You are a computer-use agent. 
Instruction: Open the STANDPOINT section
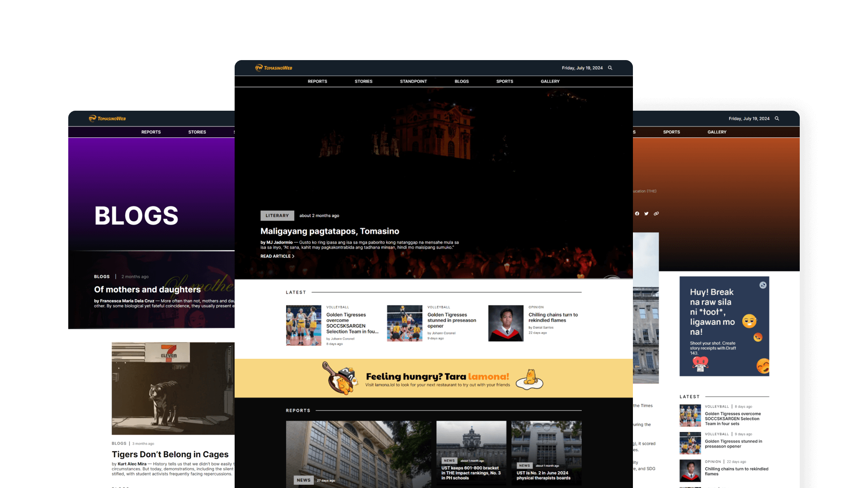pyautogui.click(x=413, y=81)
